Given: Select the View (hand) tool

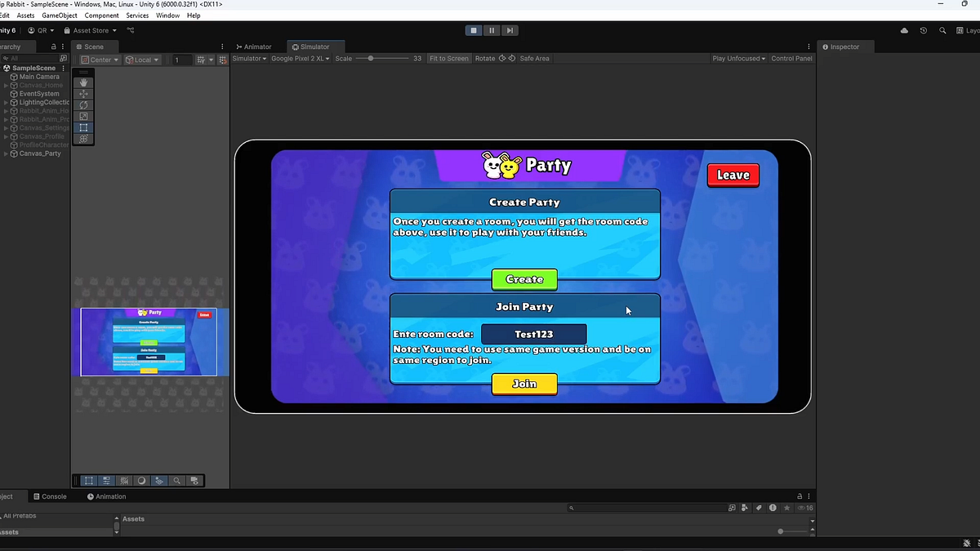Looking at the screenshot, I should pyautogui.click(x=83, y=82).
